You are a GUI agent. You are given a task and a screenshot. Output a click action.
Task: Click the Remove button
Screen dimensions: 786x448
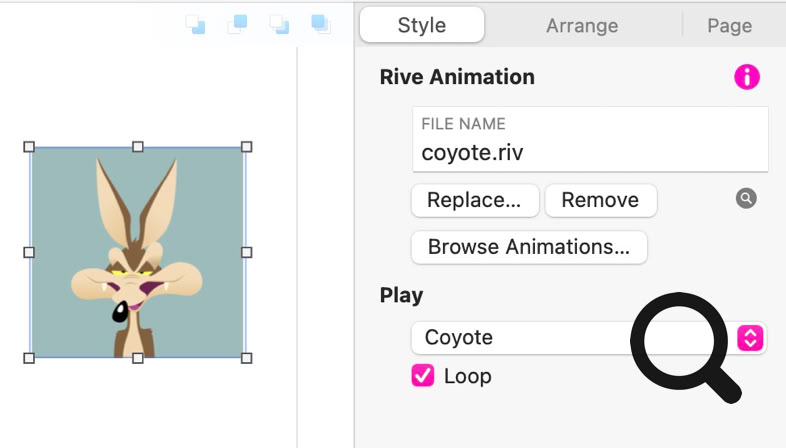pyautogui.click(x=600, y=200)
